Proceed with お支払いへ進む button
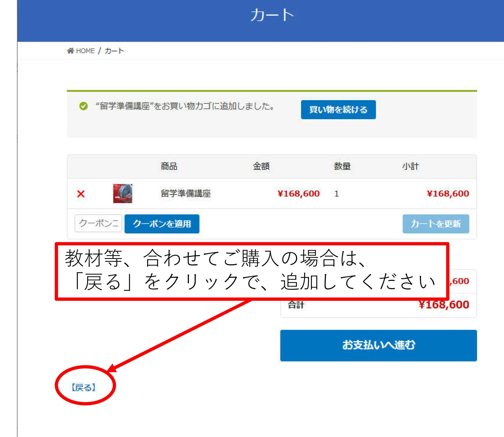 (378, 345)
